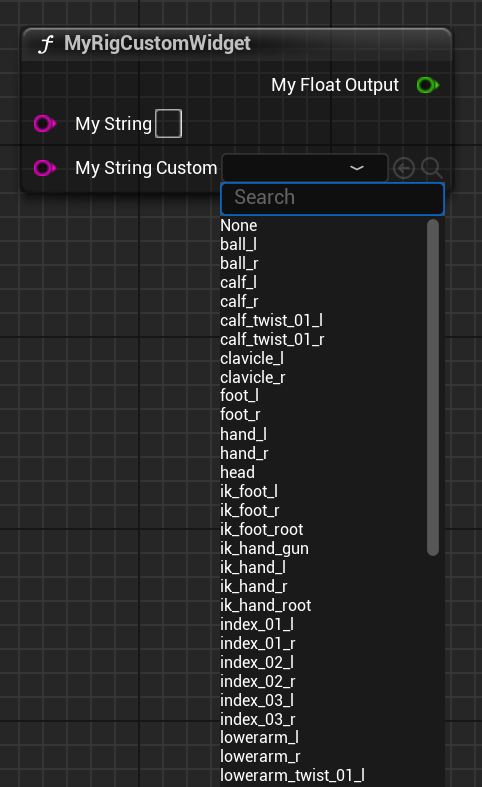Open the My String Custom dropdown

point(305,168)
